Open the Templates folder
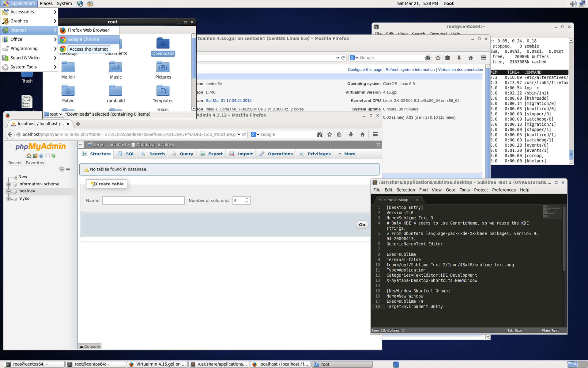This screenshot has height=368, width=588. point(163,94)
